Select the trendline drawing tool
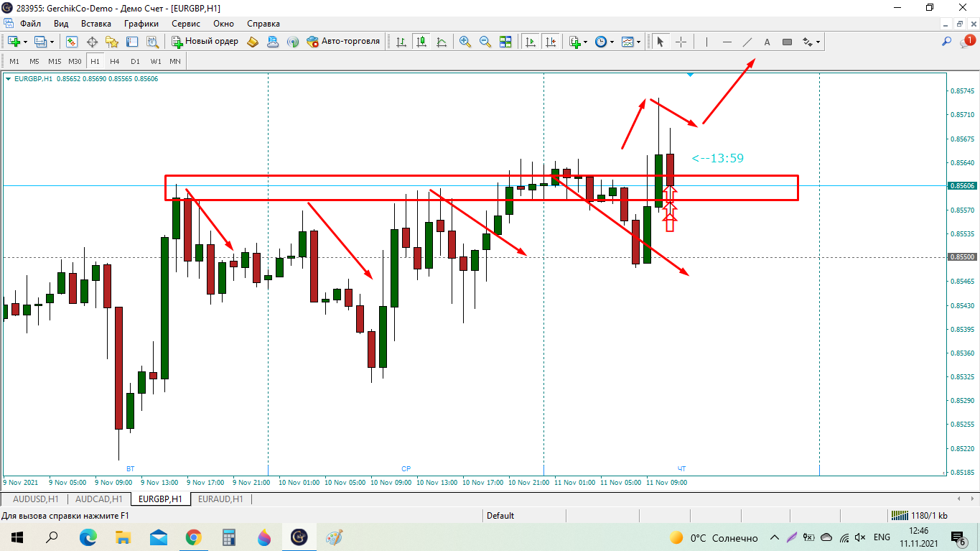This screenshot has width=980, height=551. [x=747, y=42]
